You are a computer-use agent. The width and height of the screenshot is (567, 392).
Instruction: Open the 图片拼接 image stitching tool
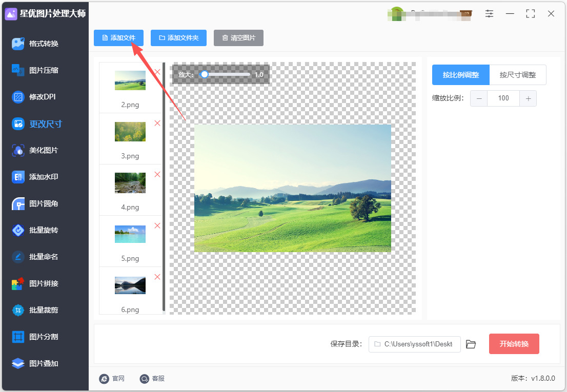click(35, 283)
